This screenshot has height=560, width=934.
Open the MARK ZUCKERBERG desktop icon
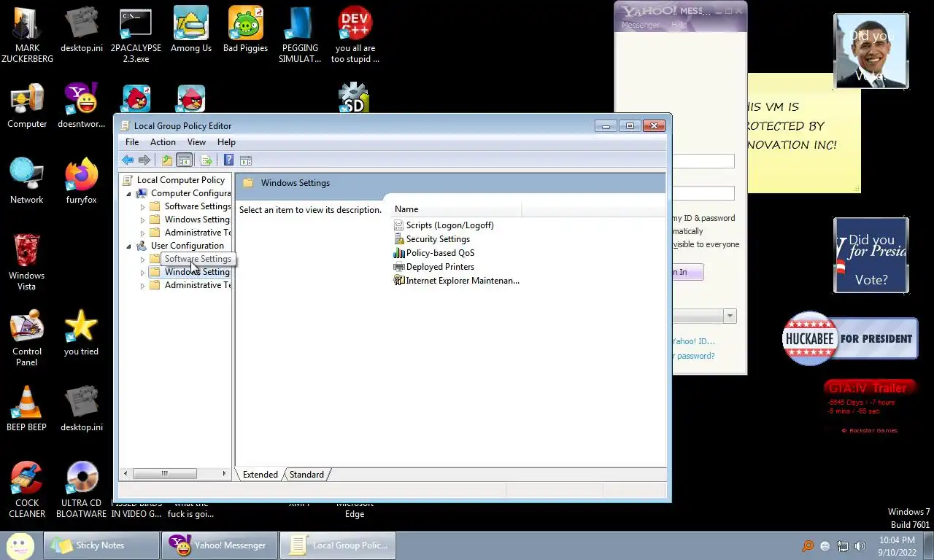coord(27,35)
